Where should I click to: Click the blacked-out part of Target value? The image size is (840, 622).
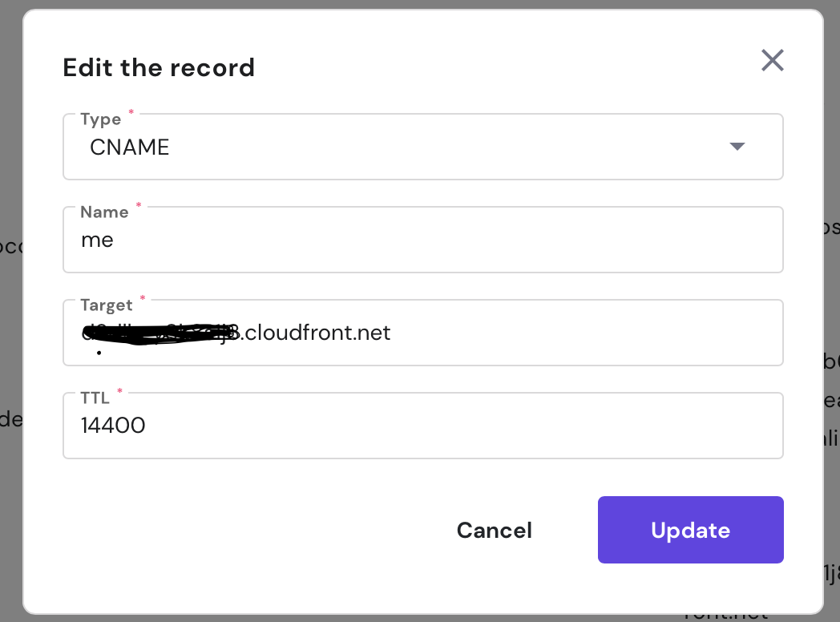coord(152,334)
